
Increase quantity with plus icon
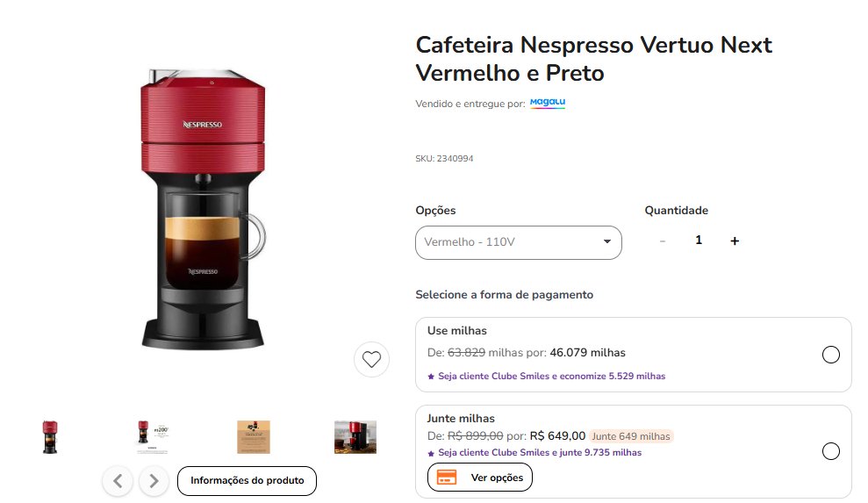point(735,241)
